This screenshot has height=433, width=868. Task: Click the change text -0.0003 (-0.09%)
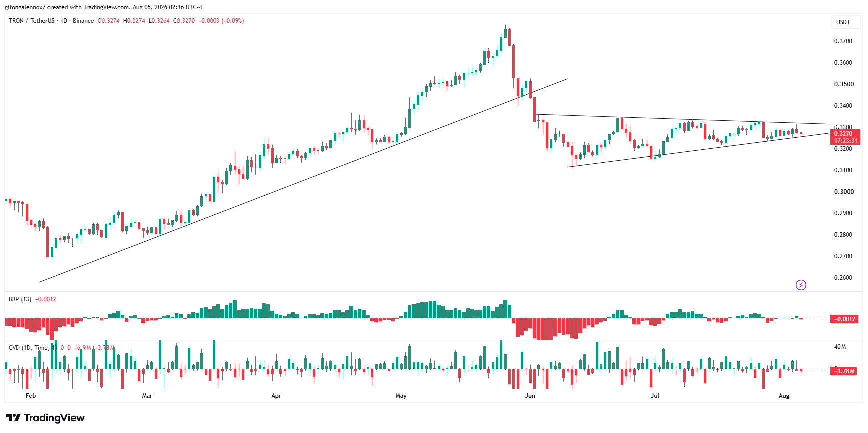(x=221, y=21)
